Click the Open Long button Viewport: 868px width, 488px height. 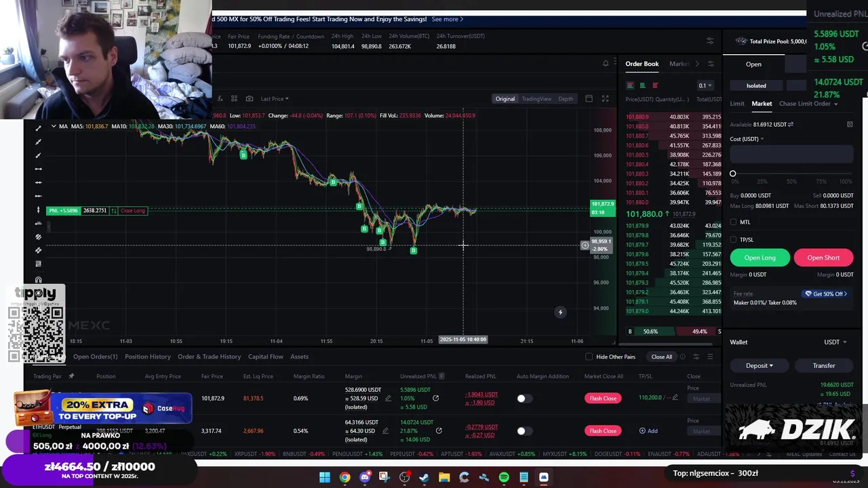coord(759,258)
